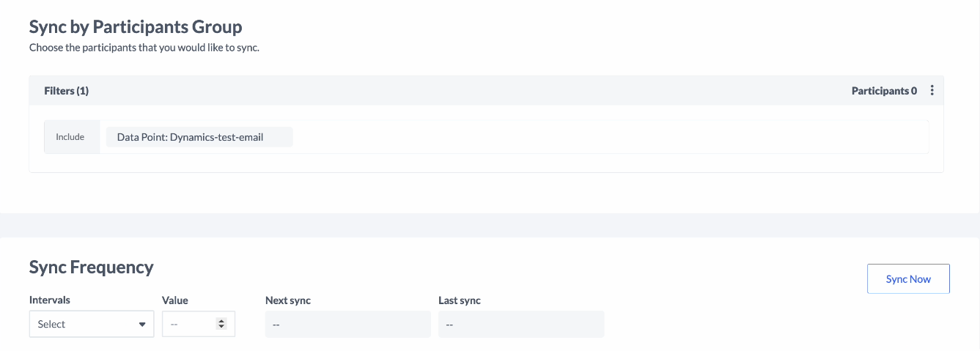Click the Last sync field

pos(520,324)
